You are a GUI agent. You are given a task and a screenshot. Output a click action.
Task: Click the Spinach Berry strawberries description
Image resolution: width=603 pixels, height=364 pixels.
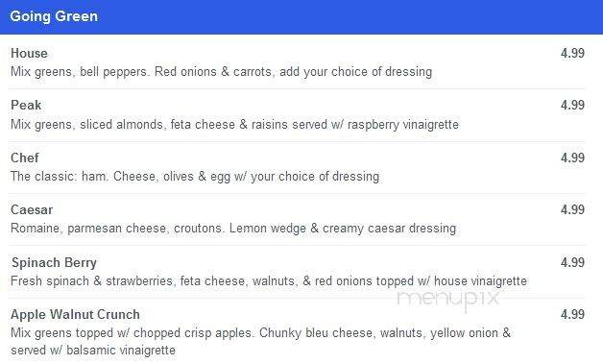coord(269,281)
